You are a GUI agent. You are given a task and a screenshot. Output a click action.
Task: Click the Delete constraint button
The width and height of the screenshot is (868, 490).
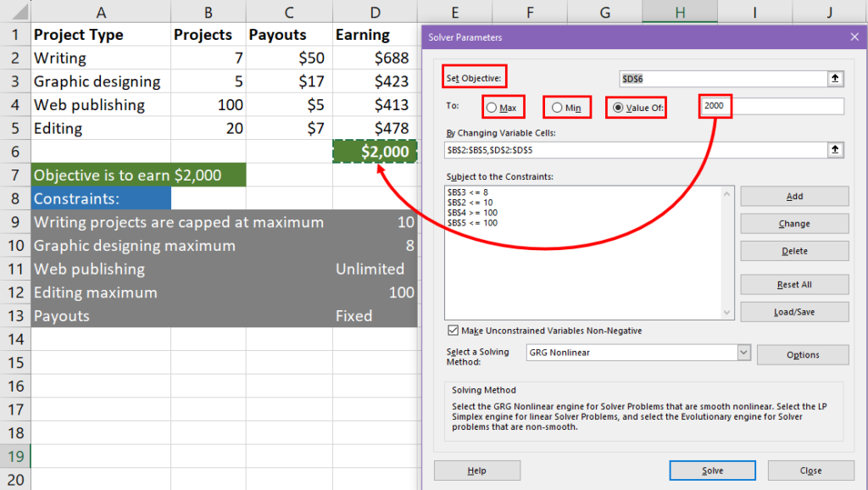[x=794, y=251]
